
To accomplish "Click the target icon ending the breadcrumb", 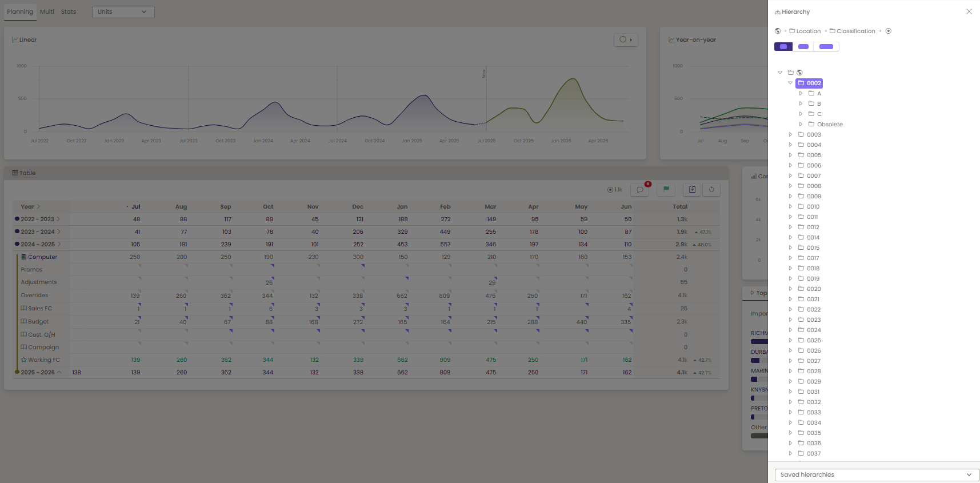I will tap(889, 31).
